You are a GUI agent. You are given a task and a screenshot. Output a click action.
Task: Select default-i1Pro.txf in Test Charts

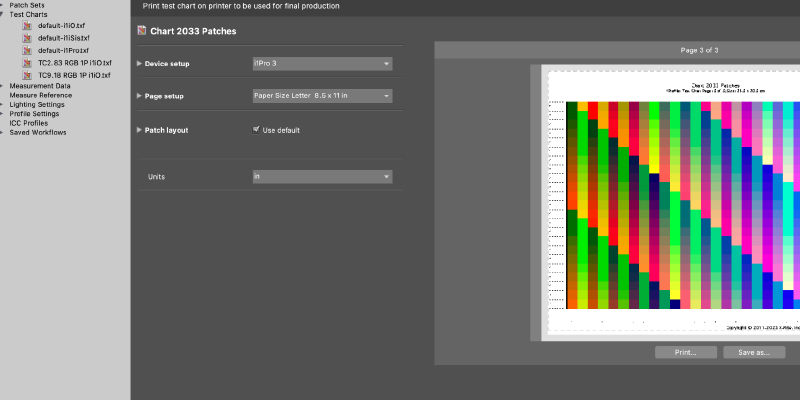point(63,51)
